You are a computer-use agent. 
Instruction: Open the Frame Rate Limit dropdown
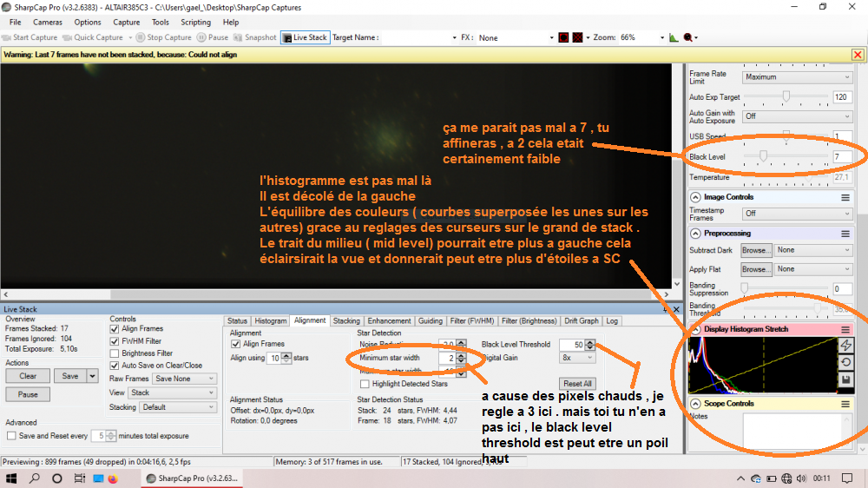point(797,77)
